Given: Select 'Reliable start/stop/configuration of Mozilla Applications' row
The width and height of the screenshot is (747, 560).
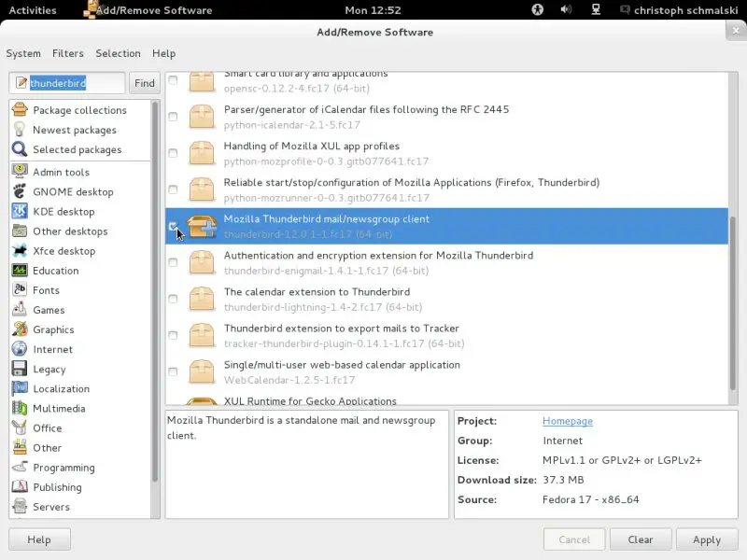Looking at the screenshot, I should [447, 189].
